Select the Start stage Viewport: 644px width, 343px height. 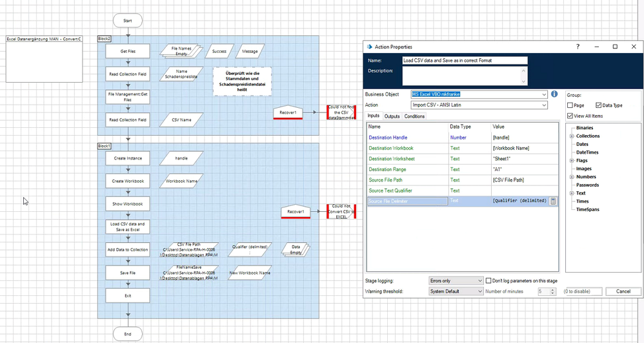[128, 21]
